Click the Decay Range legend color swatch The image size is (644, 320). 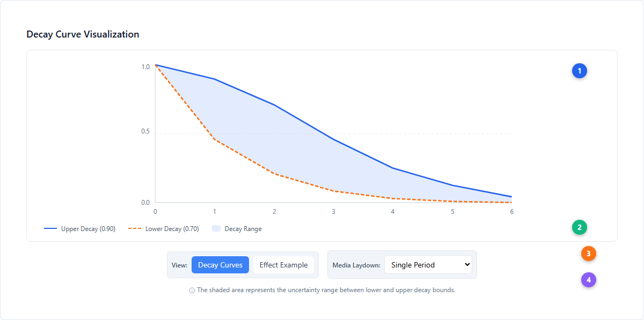coord(216,229)
